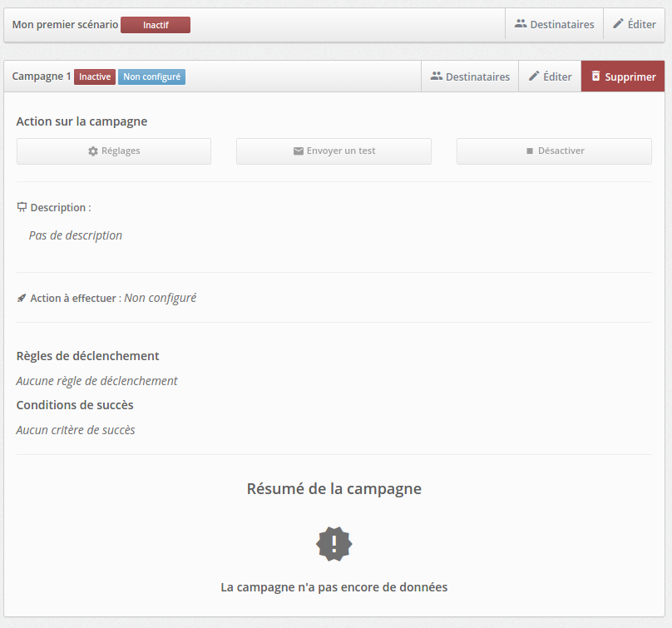Click the blue Non configuré badge
672x628 pixels.
tap(151, 77)
